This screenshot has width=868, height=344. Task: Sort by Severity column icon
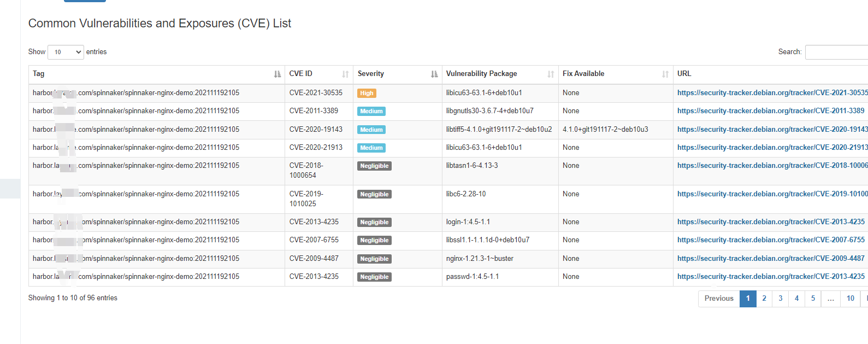click(434, 74)
